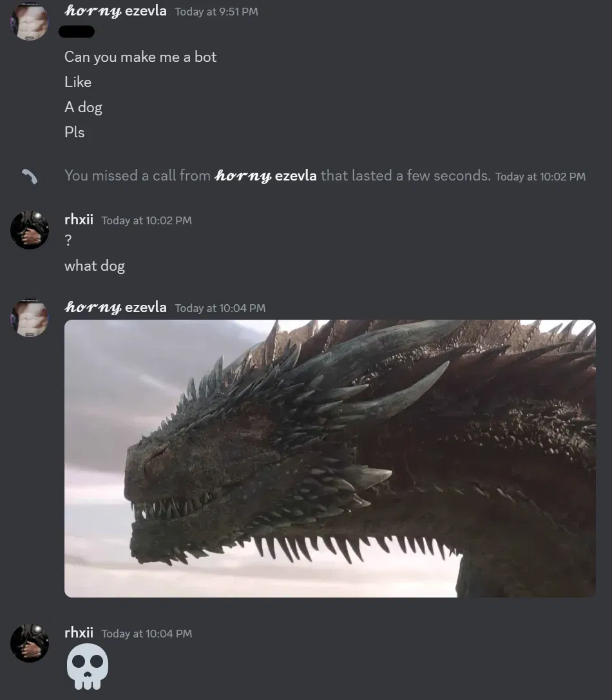
Task: Click the username rhxii at 10:02 PM
Action: coord(79,220)
